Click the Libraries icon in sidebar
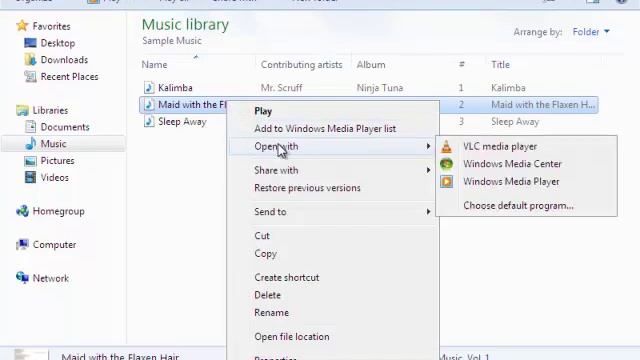 click(22, 110)
